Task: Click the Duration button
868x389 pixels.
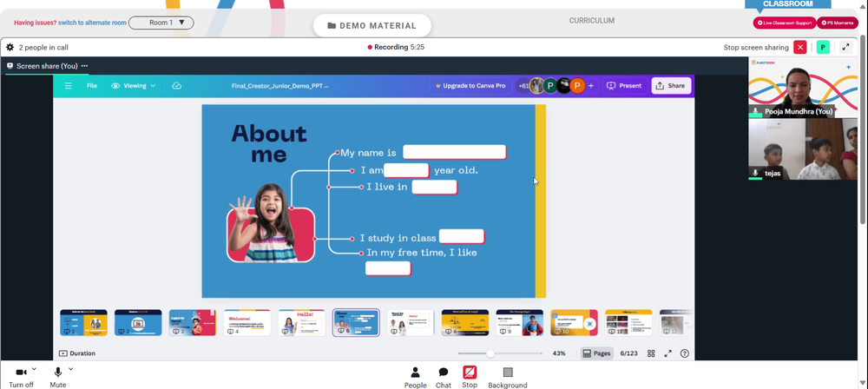Action: click(x=77, y=353)
